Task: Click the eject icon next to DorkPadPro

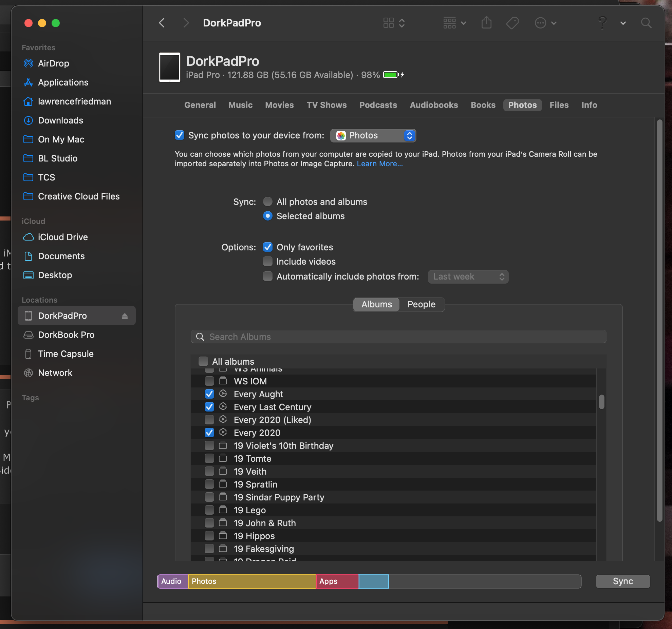Action: coord(125,316)
